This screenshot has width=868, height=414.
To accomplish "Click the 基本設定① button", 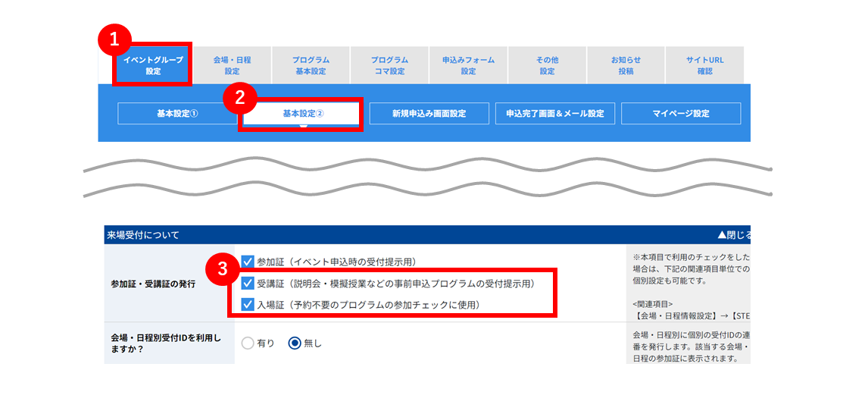I will click(177, 114).
